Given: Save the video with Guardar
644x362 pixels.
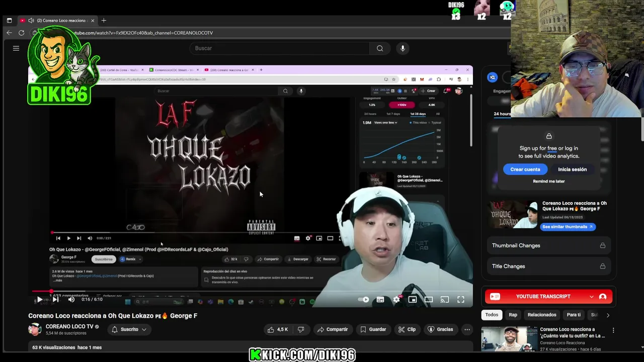Looking at the screenshot, I should click(x=373, y=329).
